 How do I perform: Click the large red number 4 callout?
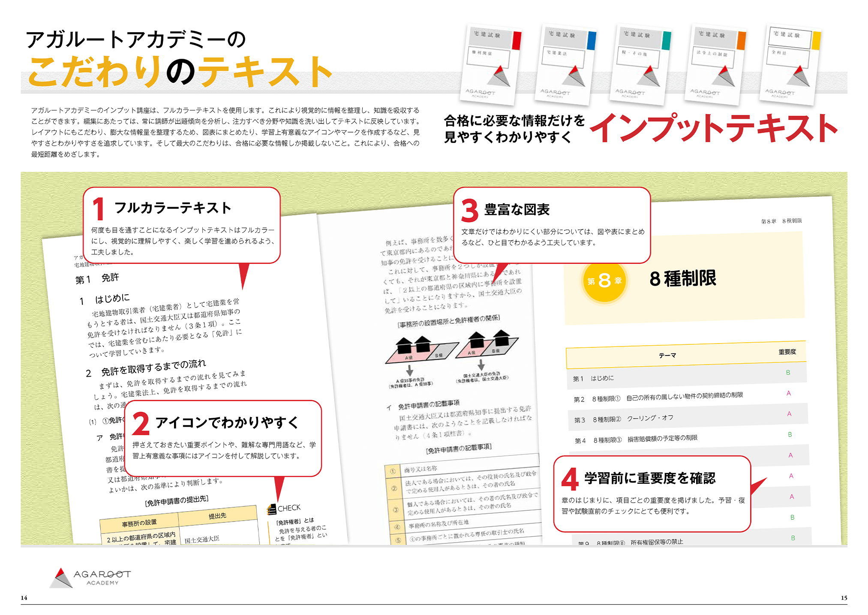pos(570,479)
